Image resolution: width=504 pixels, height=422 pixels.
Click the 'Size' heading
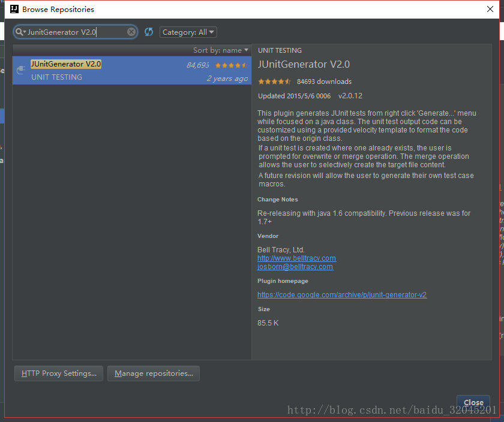tap(263, 309)
